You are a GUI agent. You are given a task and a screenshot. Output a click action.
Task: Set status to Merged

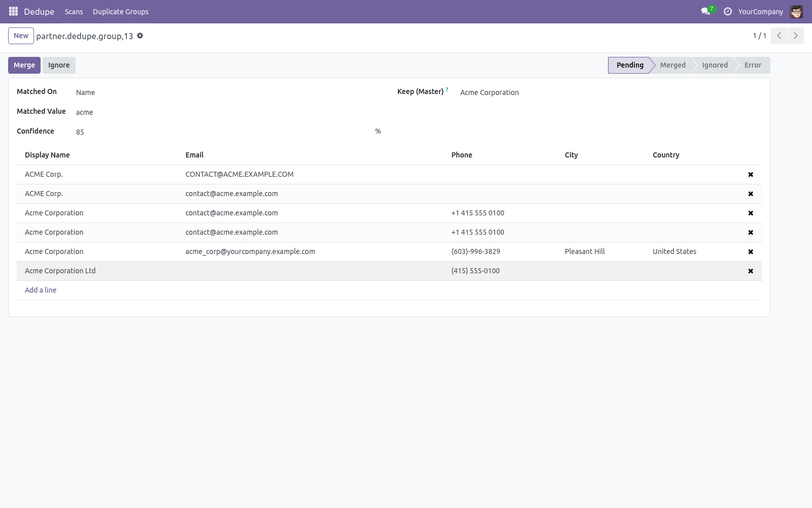pos(672,65)
